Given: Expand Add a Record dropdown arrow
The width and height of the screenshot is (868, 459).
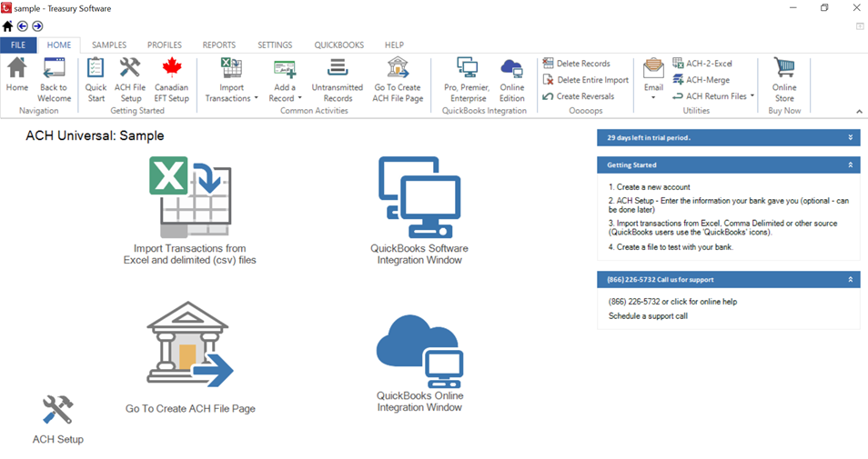Looking at the screenshot, I should (299, 98).
